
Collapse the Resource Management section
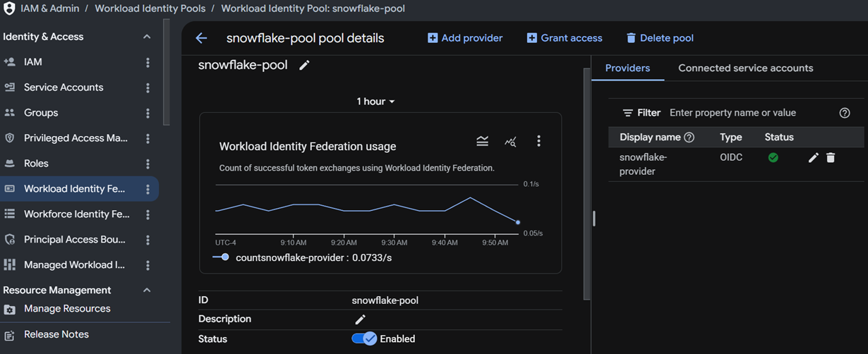[x=147, y=290]
